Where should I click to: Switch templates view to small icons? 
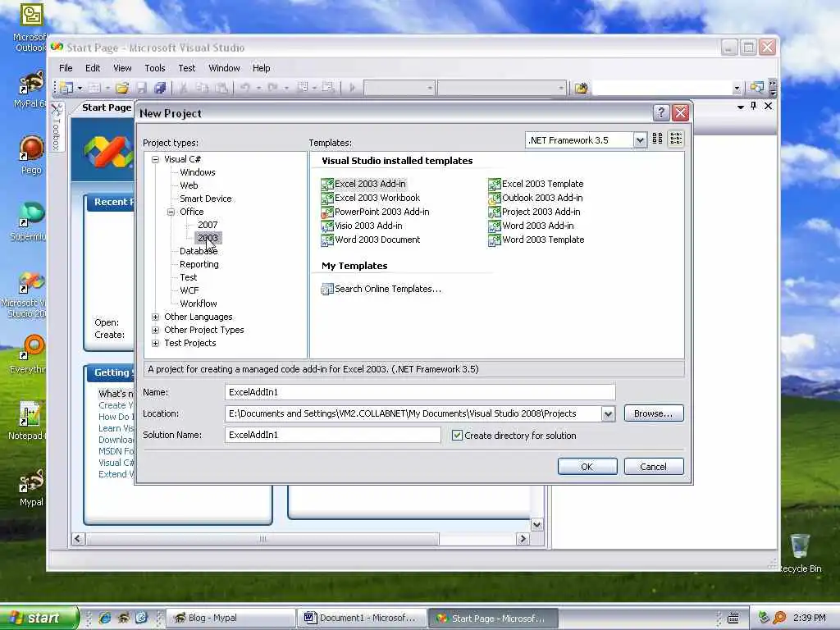(676, 139)
